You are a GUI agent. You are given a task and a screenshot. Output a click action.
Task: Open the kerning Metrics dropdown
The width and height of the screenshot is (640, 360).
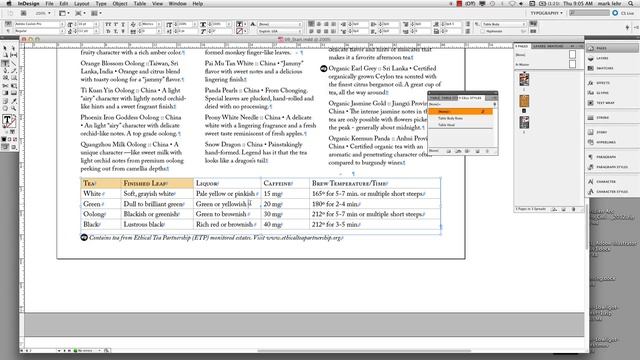(x=159, y=24)
